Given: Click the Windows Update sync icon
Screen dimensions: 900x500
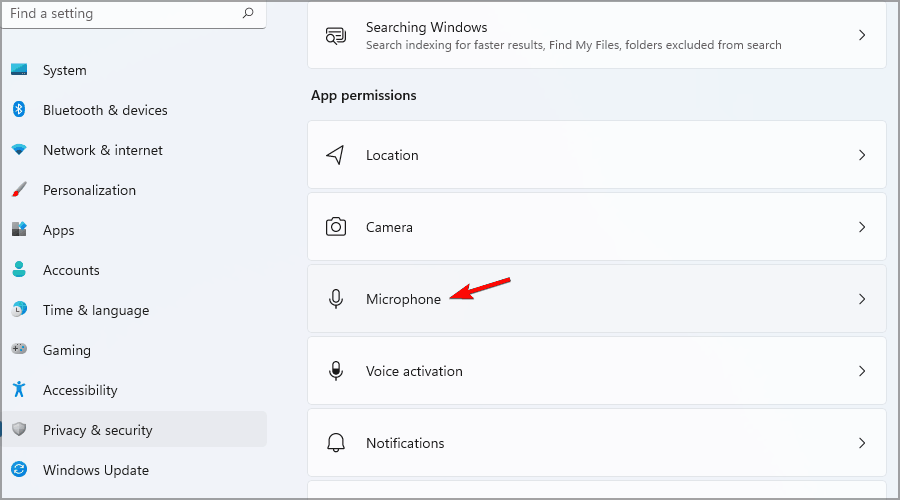Looking at the screenshot, I should coord(19,470).
